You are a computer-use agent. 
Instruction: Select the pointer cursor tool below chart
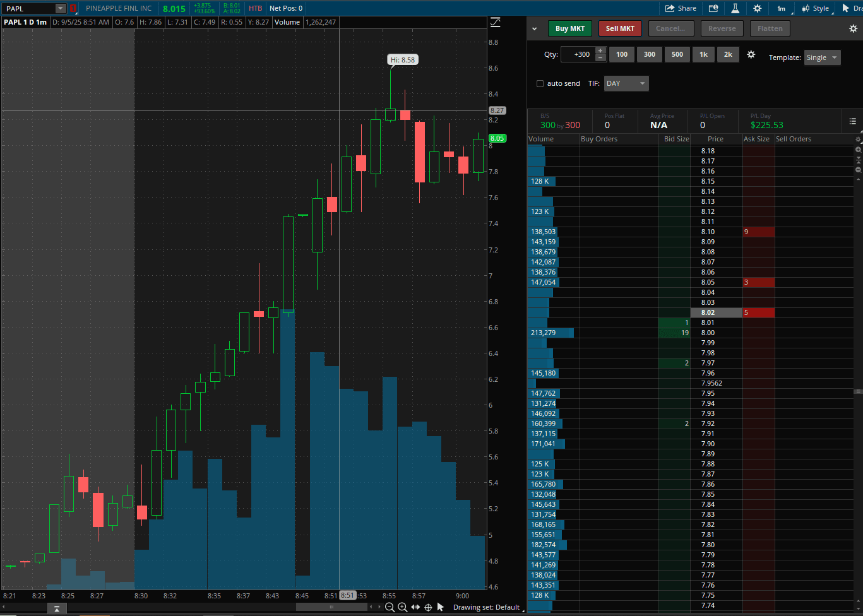[x=441, y=607]
